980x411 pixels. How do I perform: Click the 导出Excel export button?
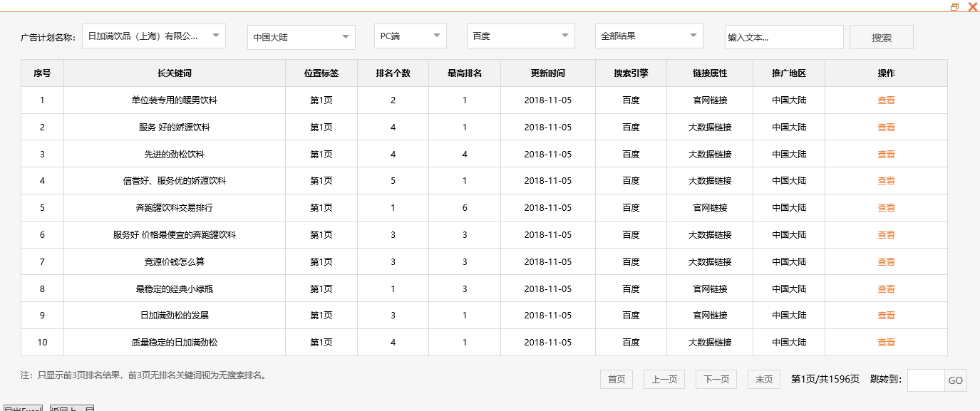(21, 407)
